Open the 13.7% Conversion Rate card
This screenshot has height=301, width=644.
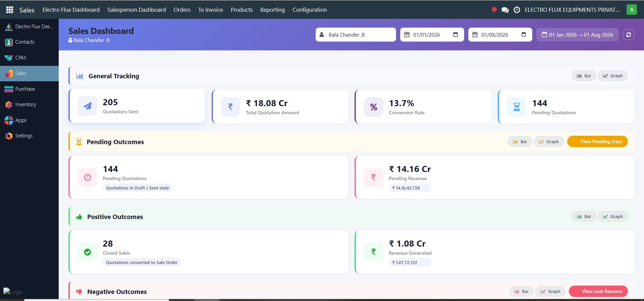point(423,106)
